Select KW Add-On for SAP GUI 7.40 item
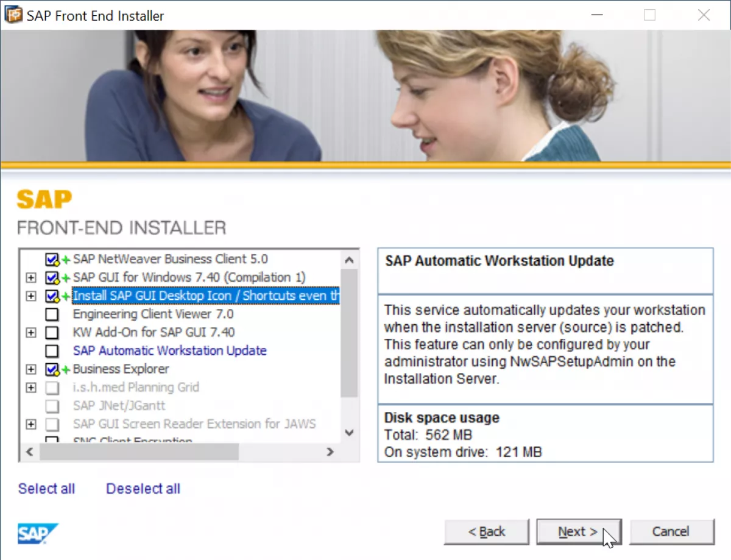Viewport: 731px width, 560px height. [154, 332]
